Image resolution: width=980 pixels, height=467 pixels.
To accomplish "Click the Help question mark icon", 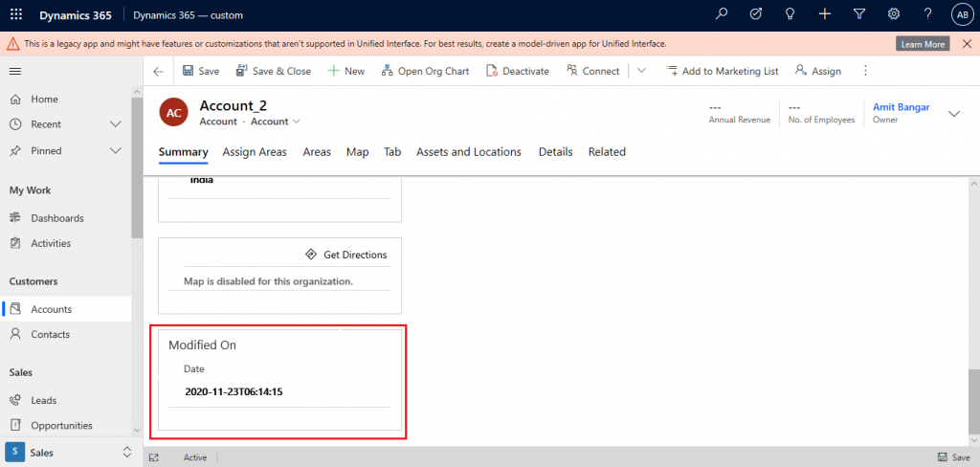I will [927, 14].
